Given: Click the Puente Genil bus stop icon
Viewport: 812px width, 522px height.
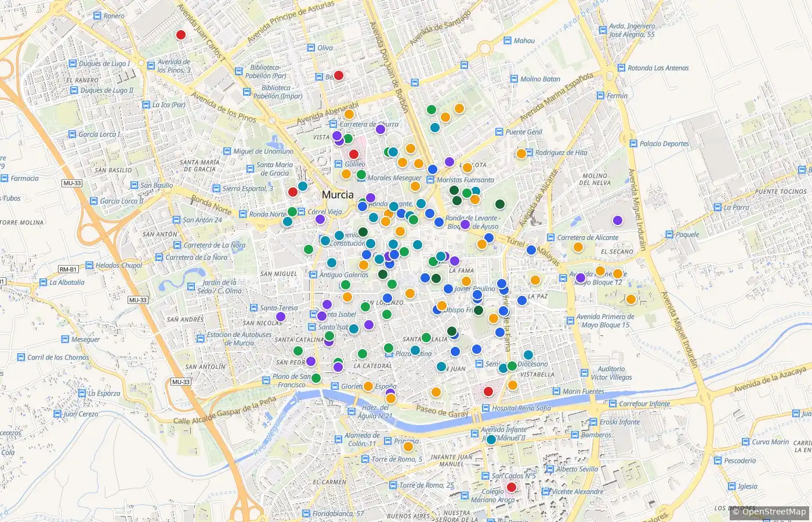Looking at the screenshot, I should point(499,132).
